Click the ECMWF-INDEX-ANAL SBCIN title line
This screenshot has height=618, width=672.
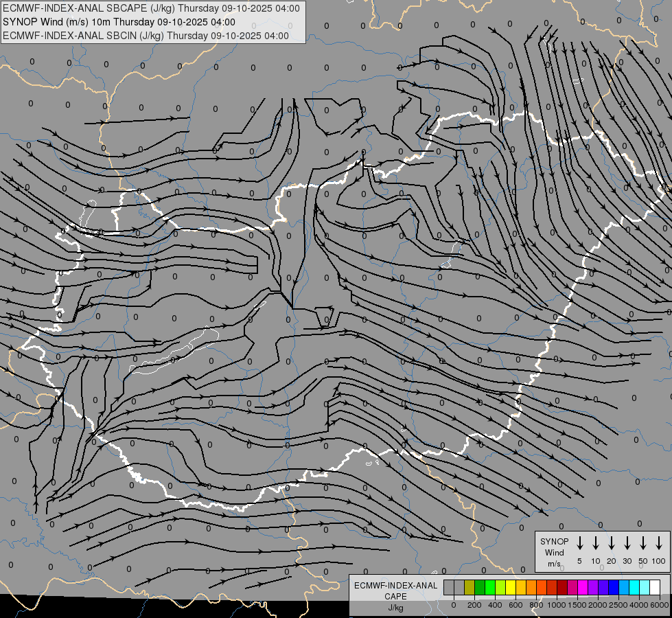click(146, 36)
